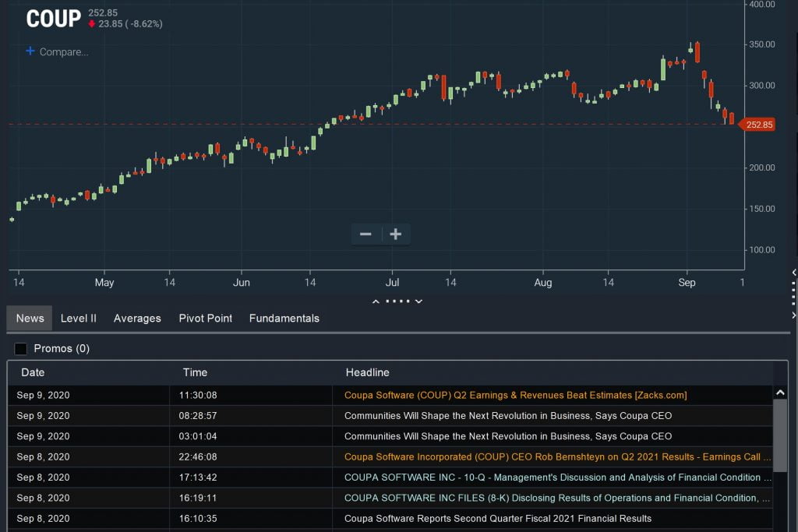Sort news by the Time column header
Viewport: 798px width, 532px height.
click(x=195, y=372)
